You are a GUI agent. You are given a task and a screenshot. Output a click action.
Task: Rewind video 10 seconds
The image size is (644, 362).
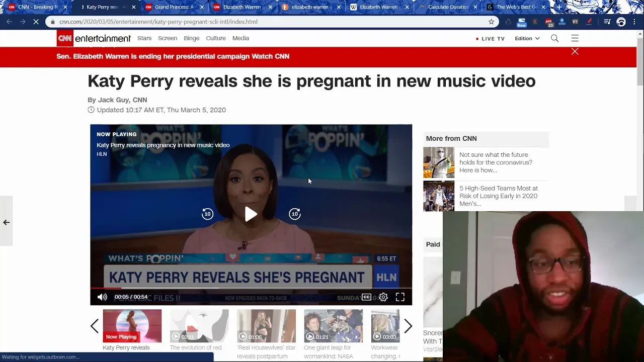pos(207,214)
